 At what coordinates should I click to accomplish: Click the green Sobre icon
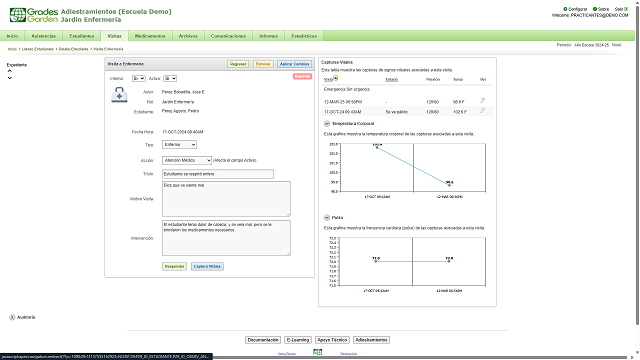[595, 9]
